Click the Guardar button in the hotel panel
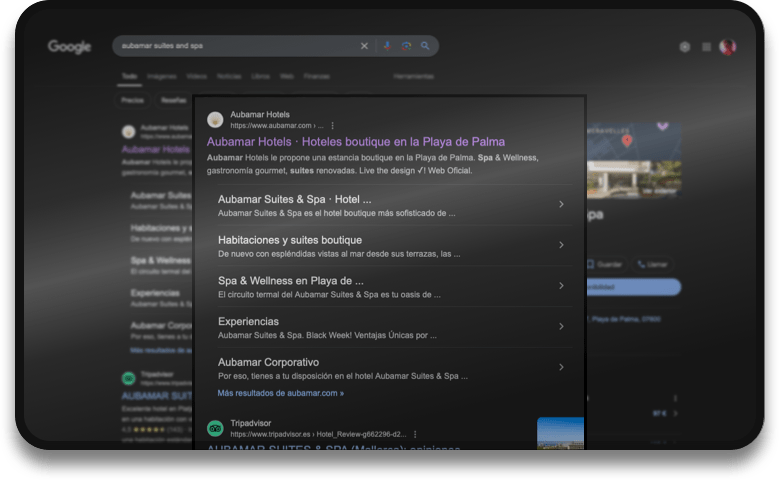Image resolution: width=779 pixels, height=480 pixels. (606, 264)
